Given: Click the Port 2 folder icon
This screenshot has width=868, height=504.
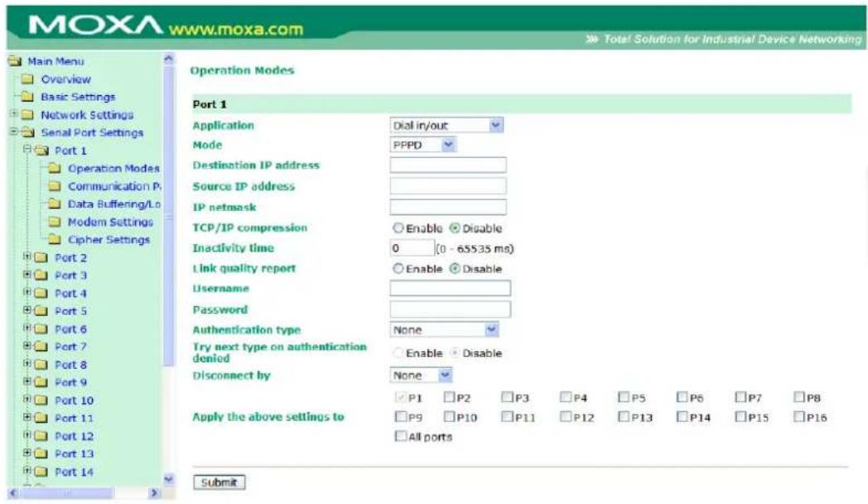Looking at the screenshot, I should (x=41, y=258).
